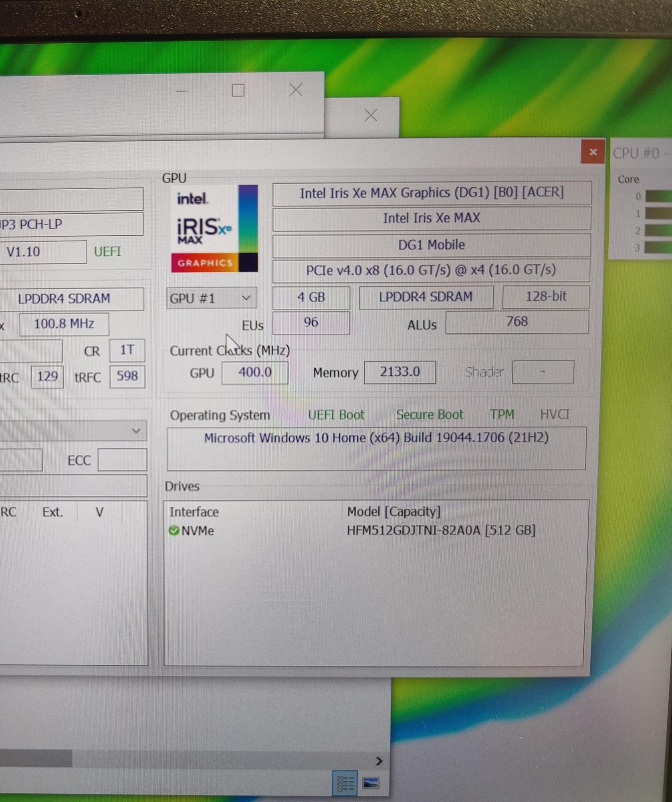The width and height of the screenshot is (672, 802).
Task: Click the 4 GB video memory field
Action: point(311,297)
